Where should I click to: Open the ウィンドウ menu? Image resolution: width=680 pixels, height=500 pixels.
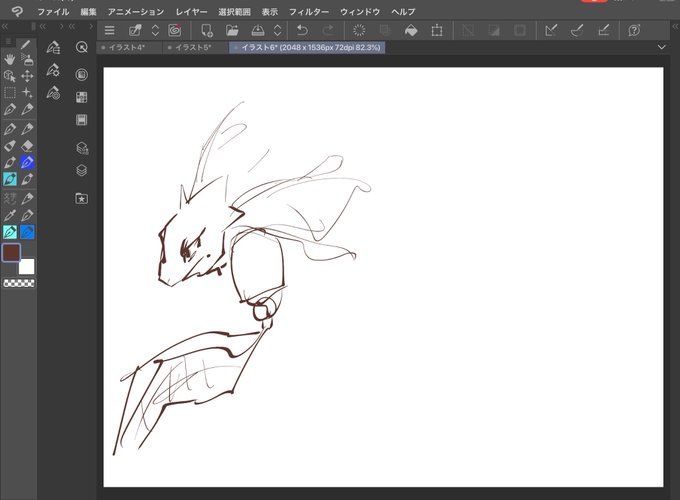point(360,12)
